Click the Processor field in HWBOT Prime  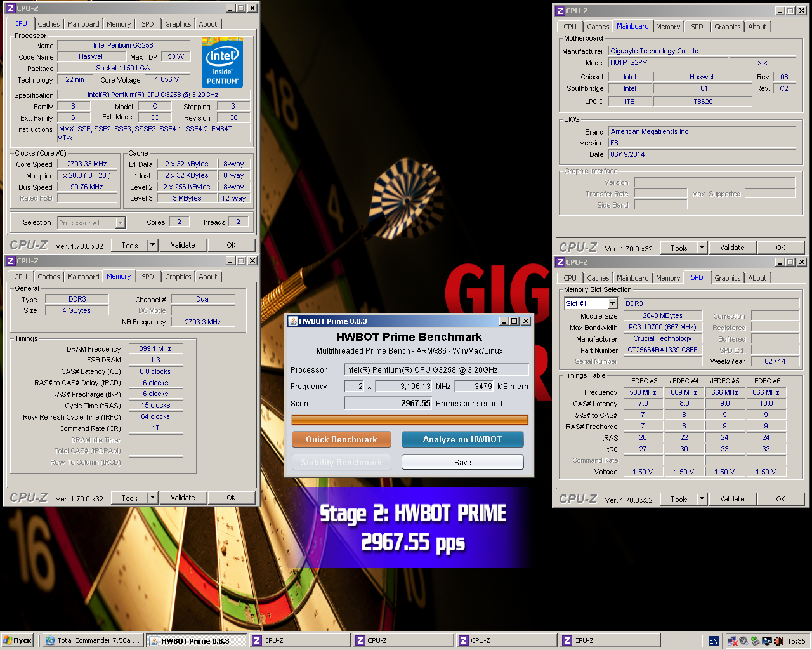(x=436, y=369)
